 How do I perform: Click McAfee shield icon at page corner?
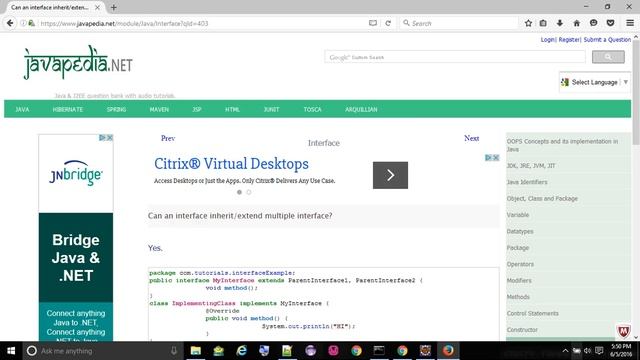pyautogui.click(x=623, y=331)
